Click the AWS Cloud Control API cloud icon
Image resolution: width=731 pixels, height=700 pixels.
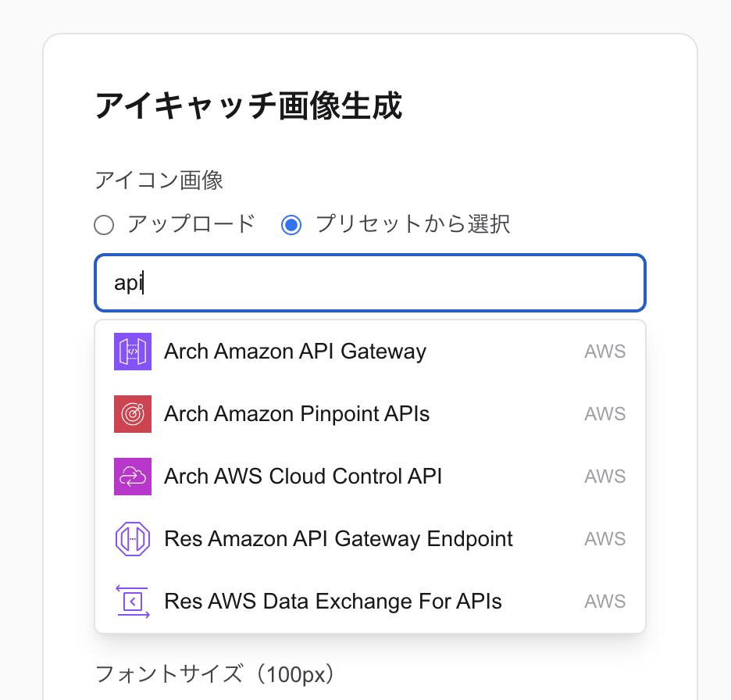tap(133, 477)
